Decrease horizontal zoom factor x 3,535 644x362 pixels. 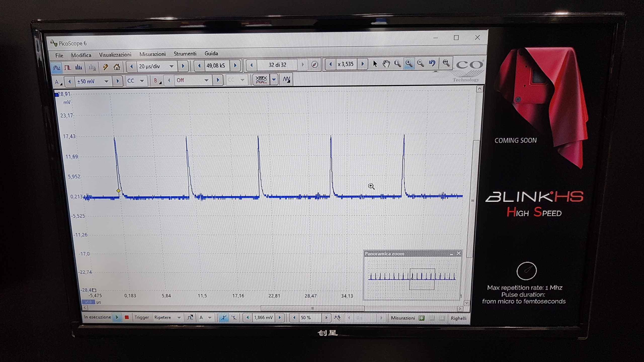331,64
